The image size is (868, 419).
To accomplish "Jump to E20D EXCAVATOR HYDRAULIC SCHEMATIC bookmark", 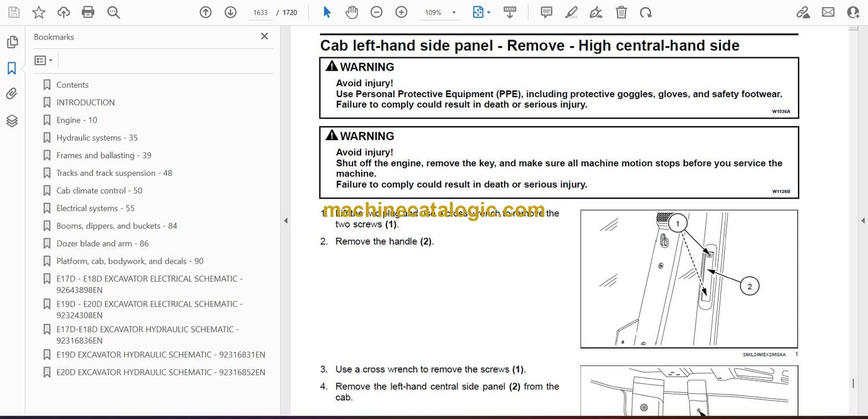I will (x=160, y=373).
